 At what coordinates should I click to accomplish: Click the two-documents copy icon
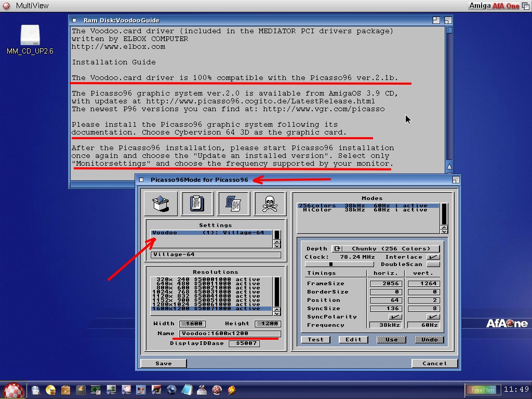233,204
